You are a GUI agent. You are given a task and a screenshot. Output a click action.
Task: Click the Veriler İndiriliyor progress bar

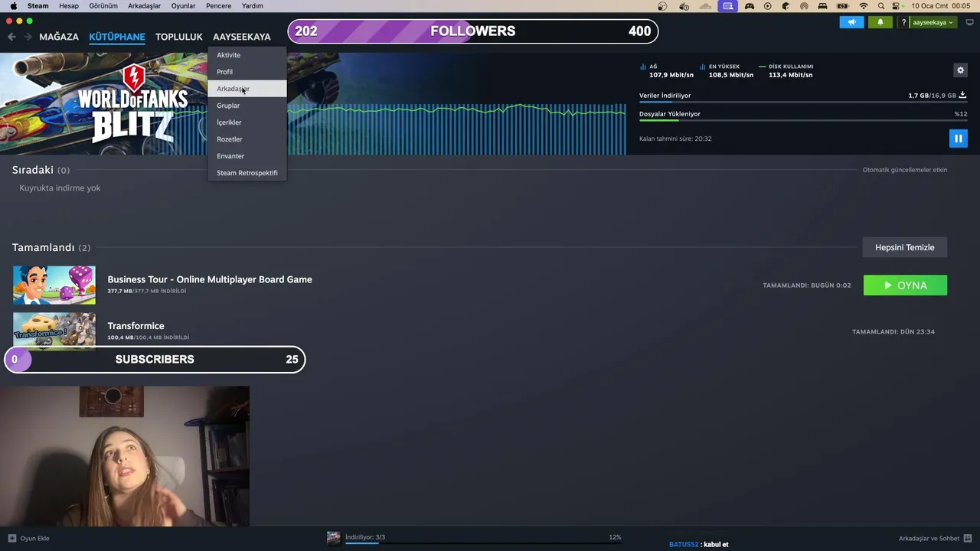point(803,102)
